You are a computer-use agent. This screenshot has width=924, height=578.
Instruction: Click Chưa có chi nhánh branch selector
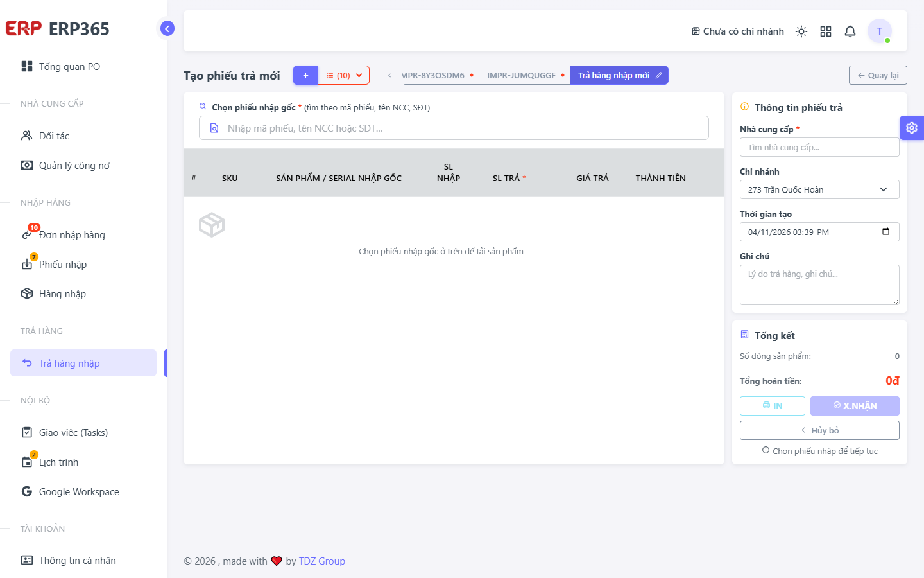pyautogui.click(x=737, y=31)
